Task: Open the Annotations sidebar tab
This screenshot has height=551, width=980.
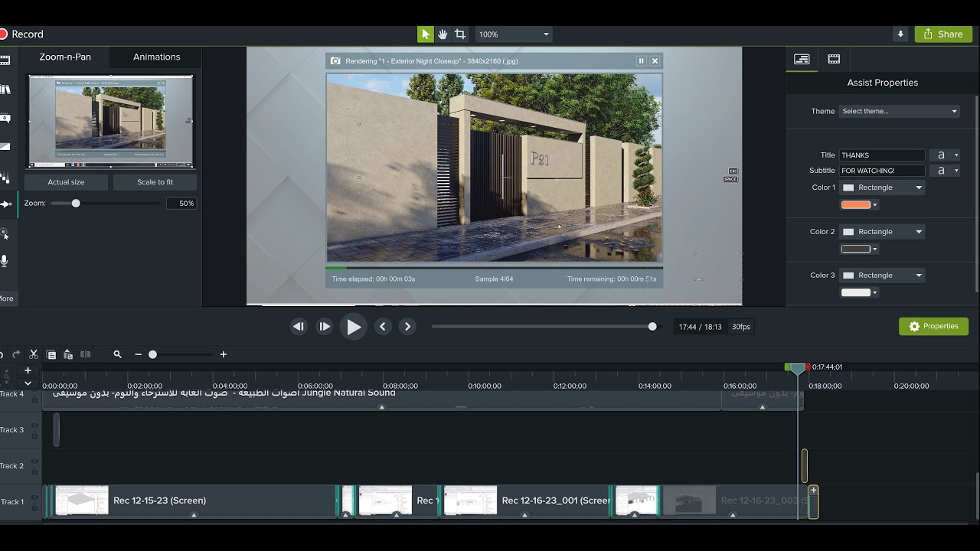Action: pos(5,119)
